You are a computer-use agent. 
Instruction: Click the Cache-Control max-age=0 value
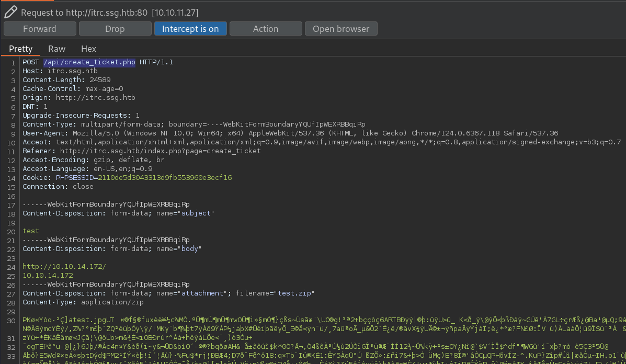(104, 88)
